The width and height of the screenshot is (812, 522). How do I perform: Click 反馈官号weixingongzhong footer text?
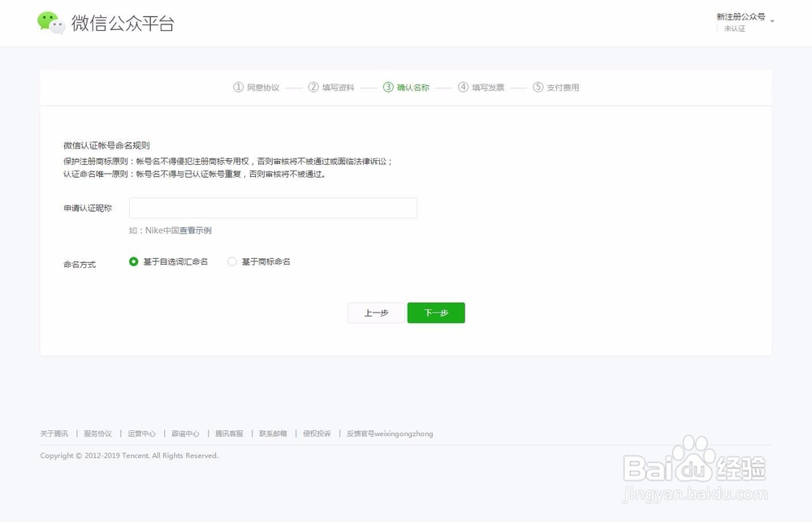(390, 434)
